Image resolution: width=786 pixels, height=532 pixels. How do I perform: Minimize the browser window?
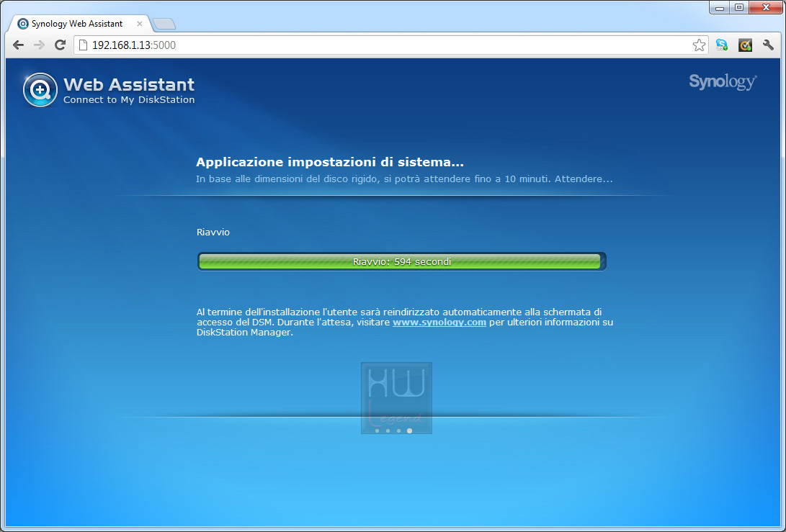(719, 7)
